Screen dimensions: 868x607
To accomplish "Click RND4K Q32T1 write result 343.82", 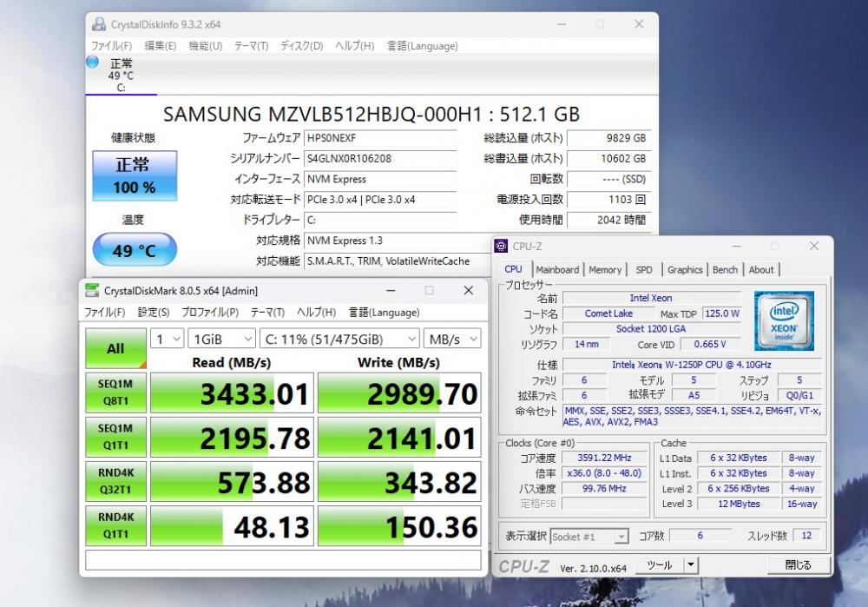I will 399,481.
